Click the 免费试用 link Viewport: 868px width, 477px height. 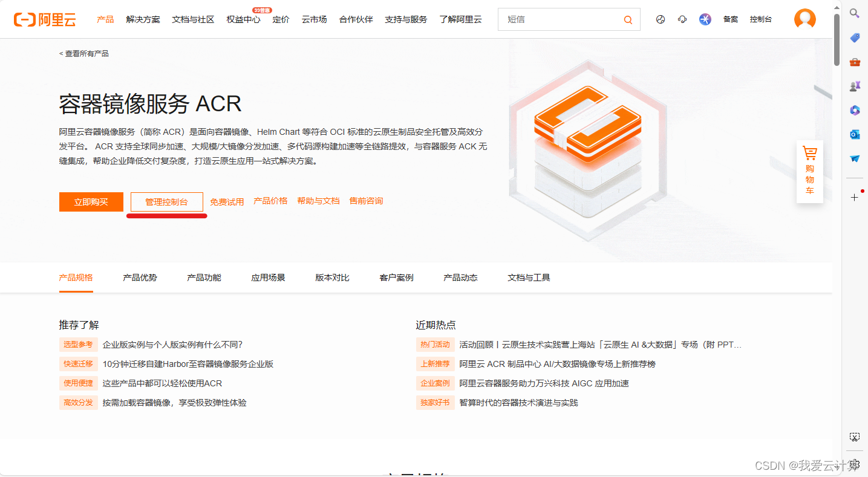(x=227, y=202)
